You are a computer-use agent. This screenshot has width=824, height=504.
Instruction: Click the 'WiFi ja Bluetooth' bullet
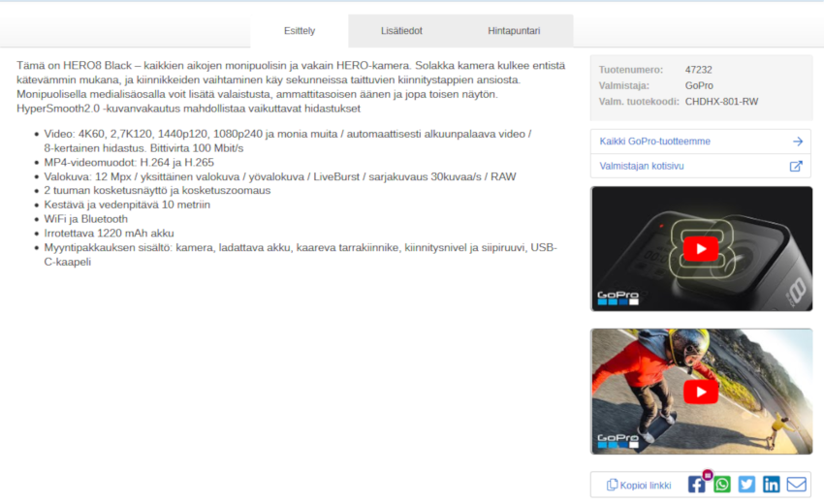click(85, 219)
